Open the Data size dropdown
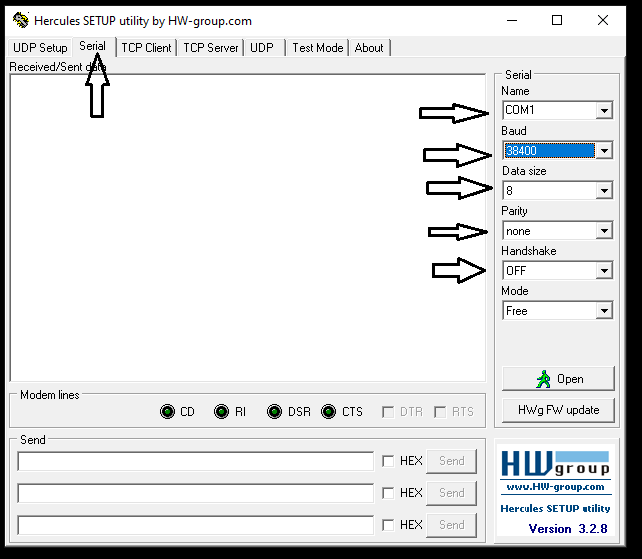The height and width of the screenshot is (559, 642). point(604,190)
